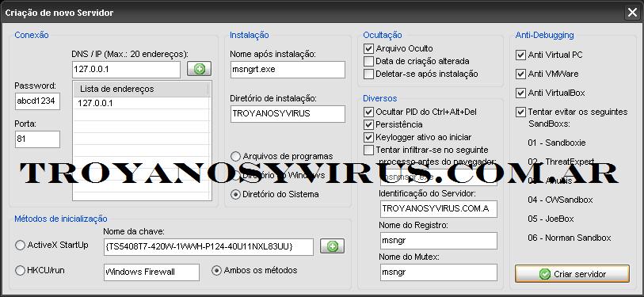Select Ambos os métodos radio option
644x297 pixels.
216,271
